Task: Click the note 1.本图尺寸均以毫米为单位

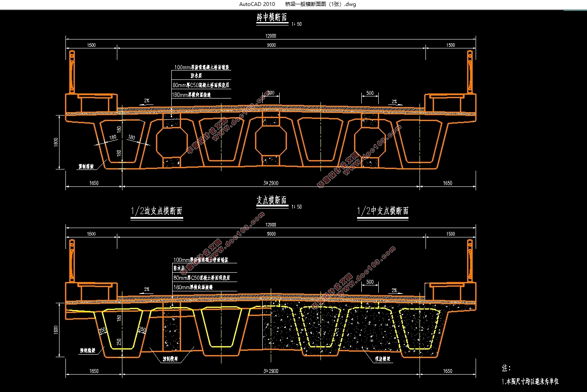Action: 530,381
